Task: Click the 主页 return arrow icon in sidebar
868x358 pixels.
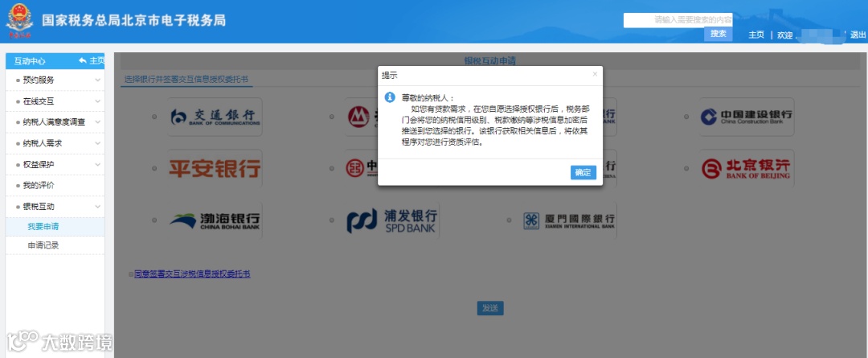Action: (83, 61)
